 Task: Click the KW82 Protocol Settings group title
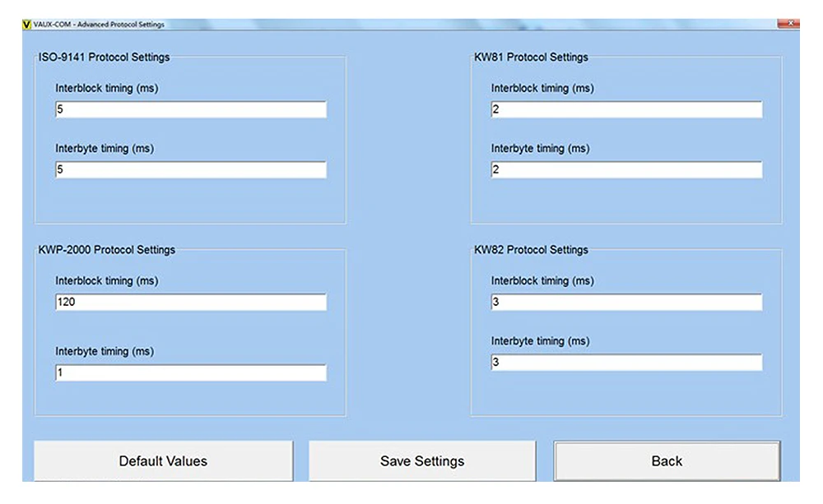(532, 250)
